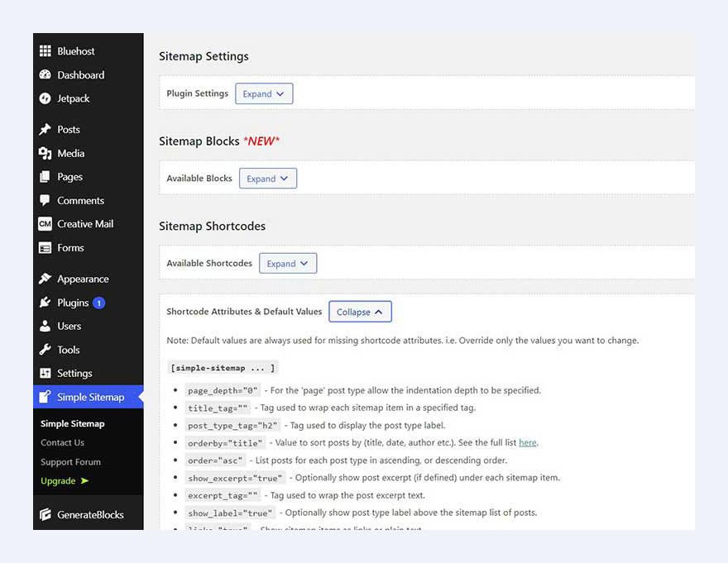The height and width of the screenshot is (563, 728).
Task: Select the highlighted Simple Sitemap menu
Action: 89,397
